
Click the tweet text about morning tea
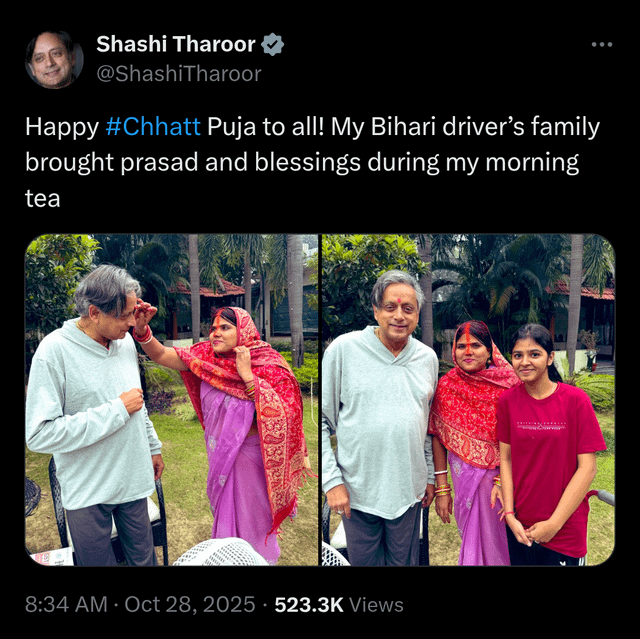313,162
